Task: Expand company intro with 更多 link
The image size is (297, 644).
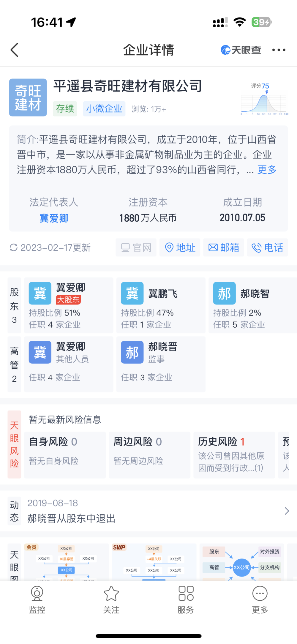Action: click(267, 170)
